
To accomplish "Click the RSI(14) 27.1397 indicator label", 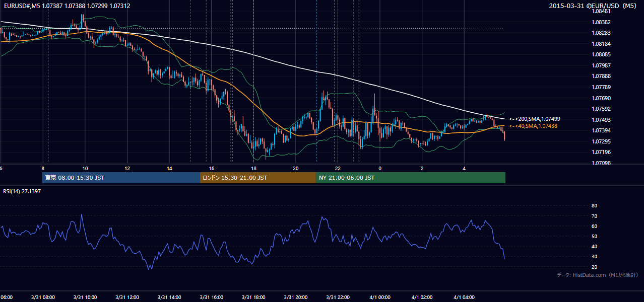I will [22, 191].
